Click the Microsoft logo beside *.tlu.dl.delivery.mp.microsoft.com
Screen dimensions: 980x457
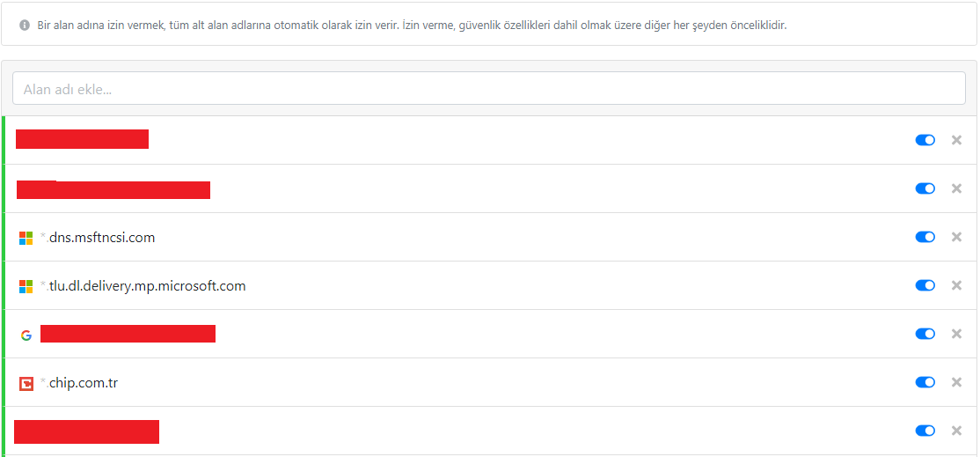click(26, 286)
